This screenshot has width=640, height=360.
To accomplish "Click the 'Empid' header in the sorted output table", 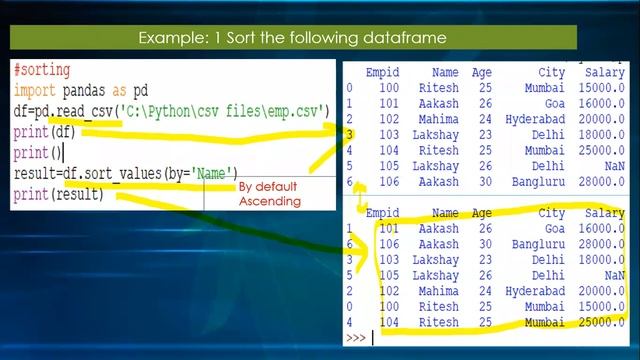I will 382,213.
